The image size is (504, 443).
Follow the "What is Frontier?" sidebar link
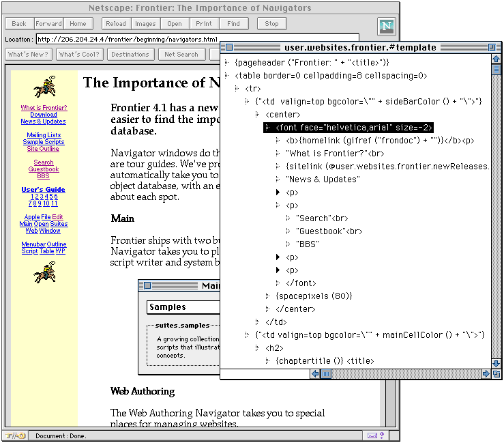click(x=44, y=108)
